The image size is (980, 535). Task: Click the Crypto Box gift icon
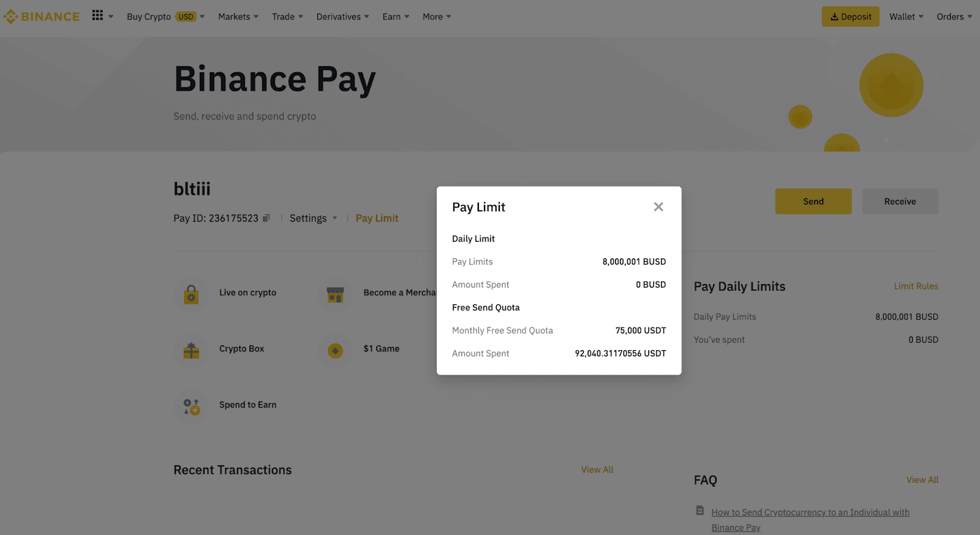[191, 350]
